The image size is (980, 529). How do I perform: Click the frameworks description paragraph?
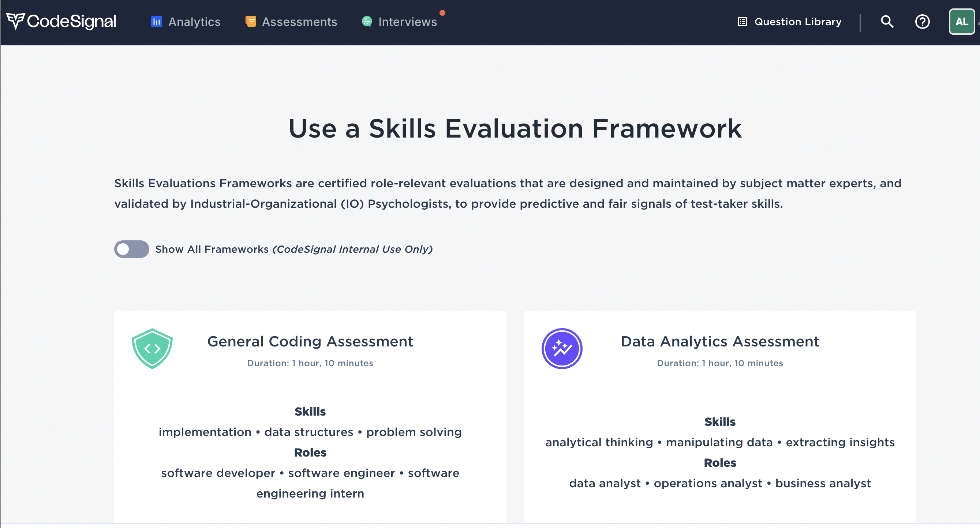[x=508, y=194]
